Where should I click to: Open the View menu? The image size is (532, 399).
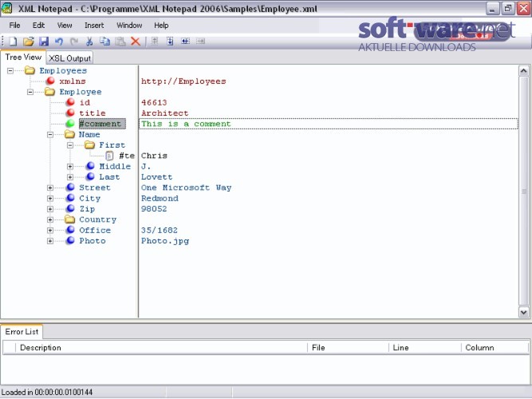point(65,26)
